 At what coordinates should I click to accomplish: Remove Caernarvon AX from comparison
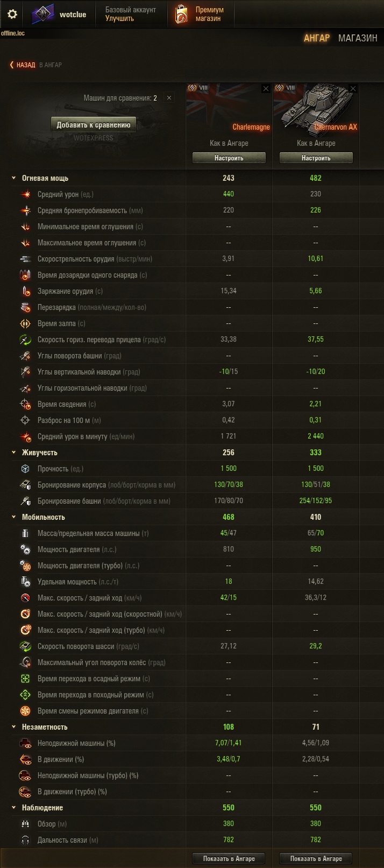pyautogui.click(x=353, y=89)
